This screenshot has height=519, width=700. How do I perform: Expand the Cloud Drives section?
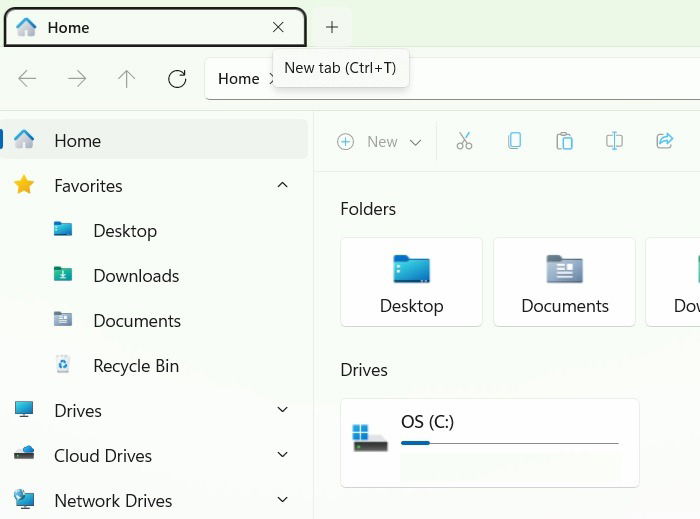pyautogui.click(x=282, y=455)
